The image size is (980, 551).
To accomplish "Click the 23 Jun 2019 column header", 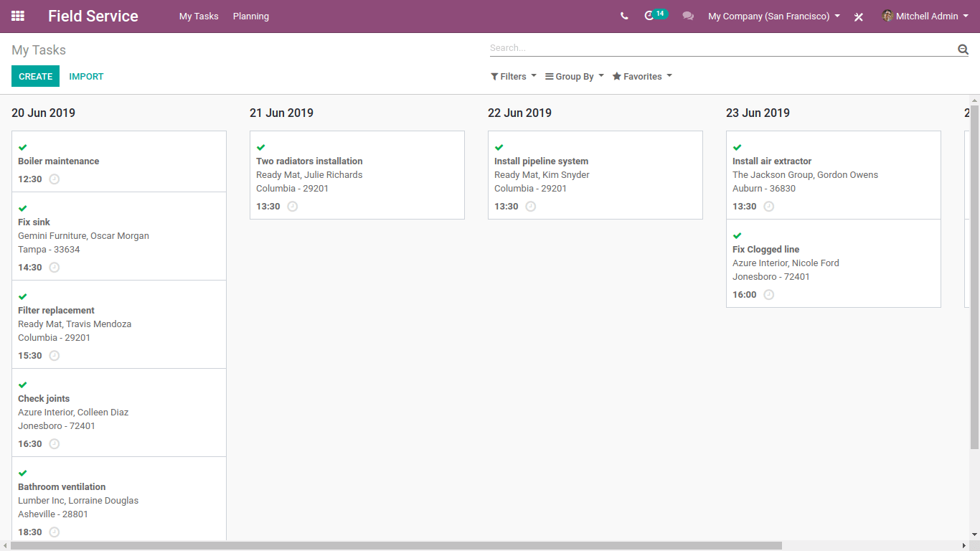I will point(758,113).
